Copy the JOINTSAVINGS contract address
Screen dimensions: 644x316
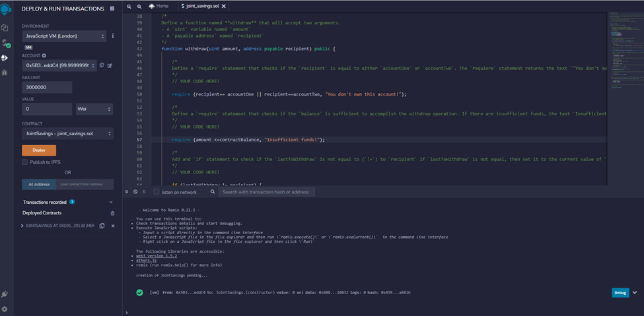pyautogui.click(x=102, y=226)
